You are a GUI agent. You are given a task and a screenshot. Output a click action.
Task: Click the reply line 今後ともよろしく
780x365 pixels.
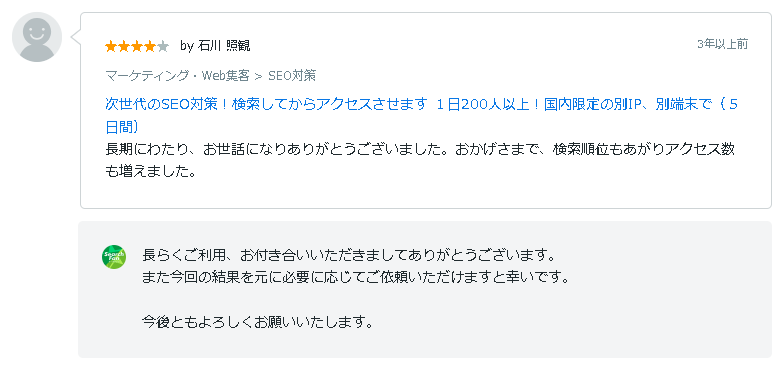coord(258,322)
